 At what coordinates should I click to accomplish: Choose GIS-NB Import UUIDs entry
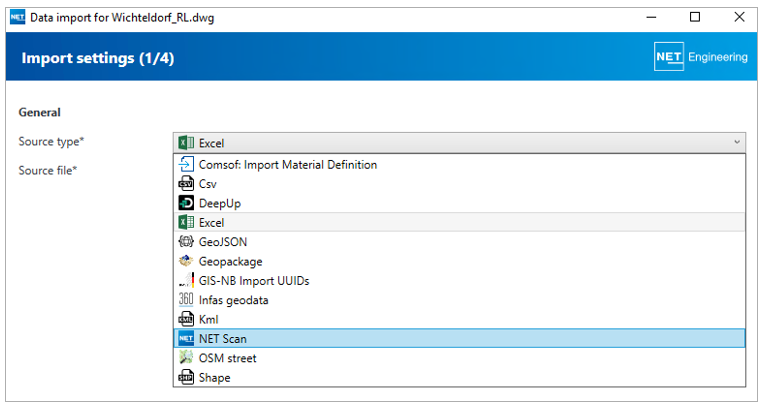click(459, 281)
